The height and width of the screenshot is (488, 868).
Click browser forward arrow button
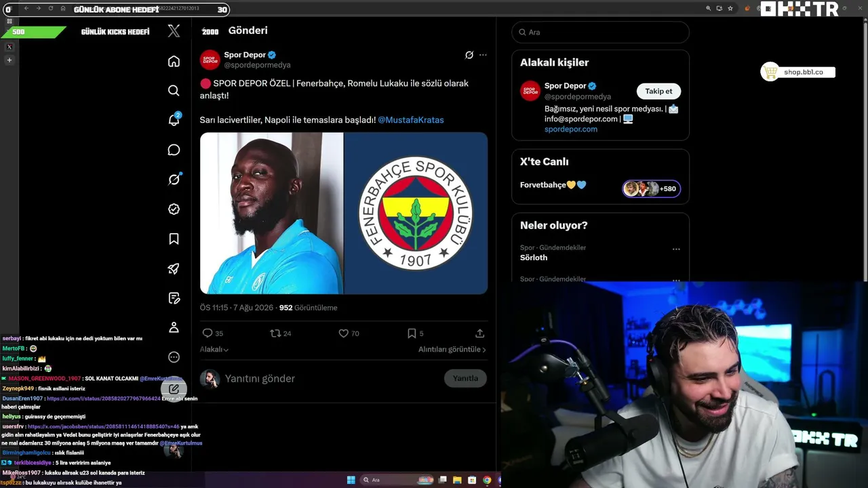pos(38,8)
